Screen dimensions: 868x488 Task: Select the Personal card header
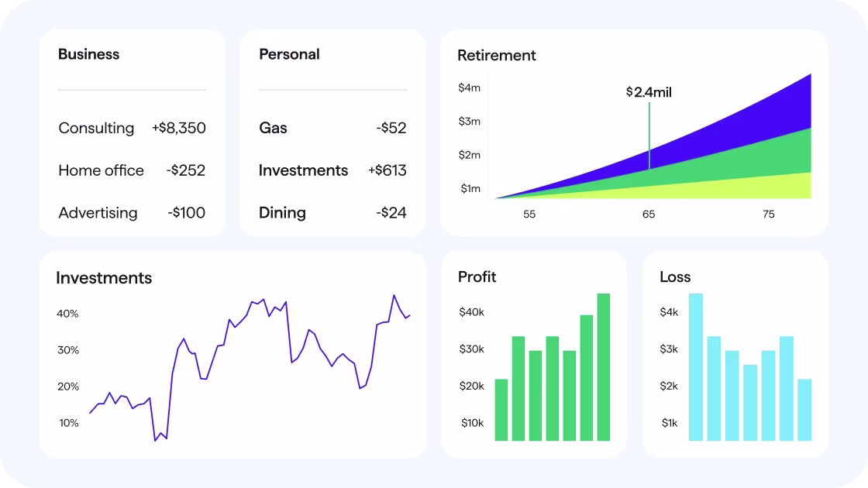tap(289, 54)
